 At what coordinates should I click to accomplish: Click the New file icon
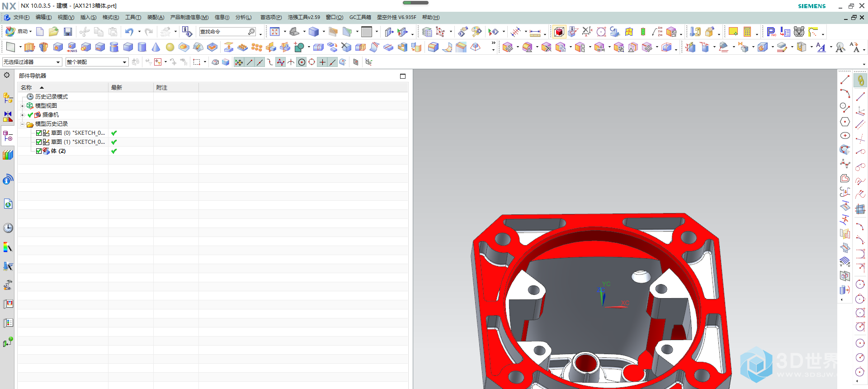point(40,32)
